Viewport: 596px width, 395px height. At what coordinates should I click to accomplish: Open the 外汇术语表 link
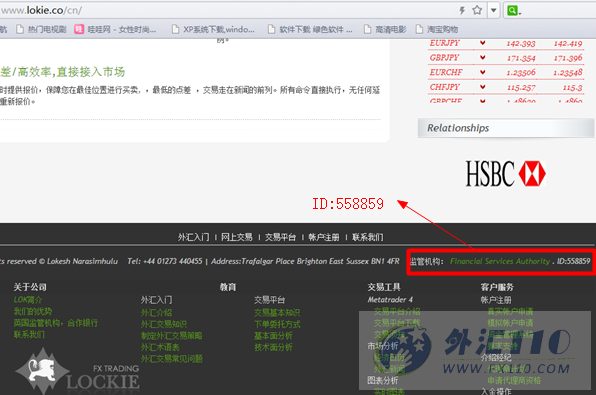click(x=160, y=347)
